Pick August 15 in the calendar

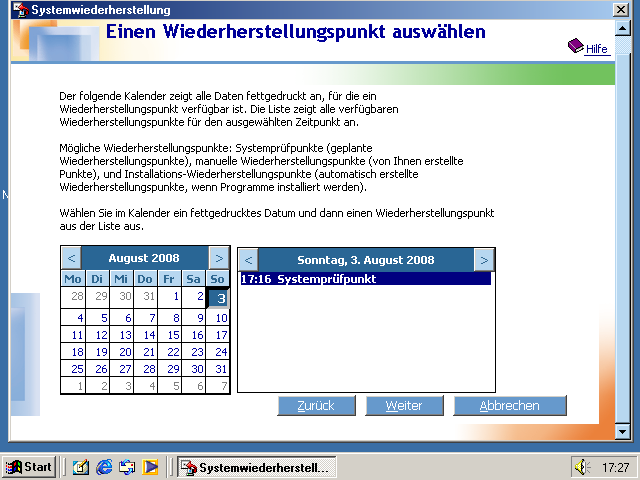[x=172, y=335]
